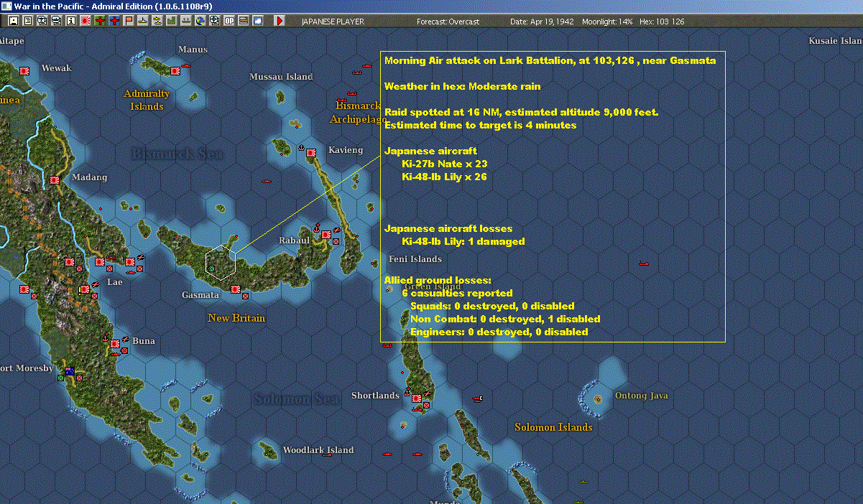Click the orange flag toolbar icon

pos(129,21)
